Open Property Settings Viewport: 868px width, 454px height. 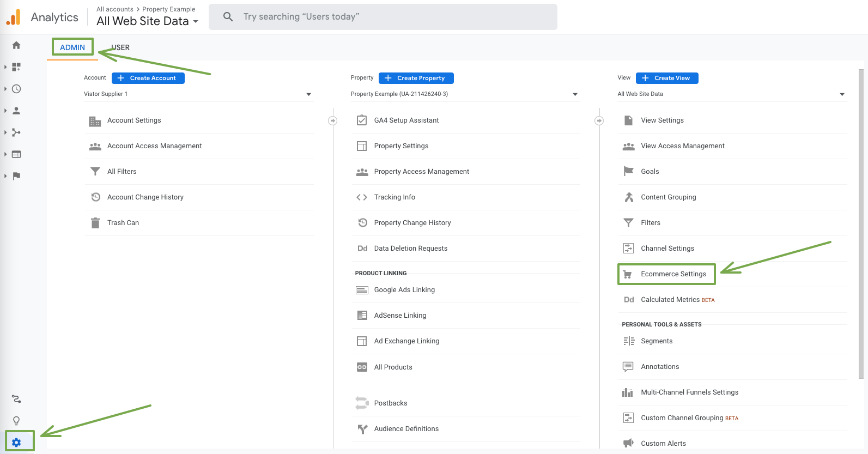pos(401,146)
